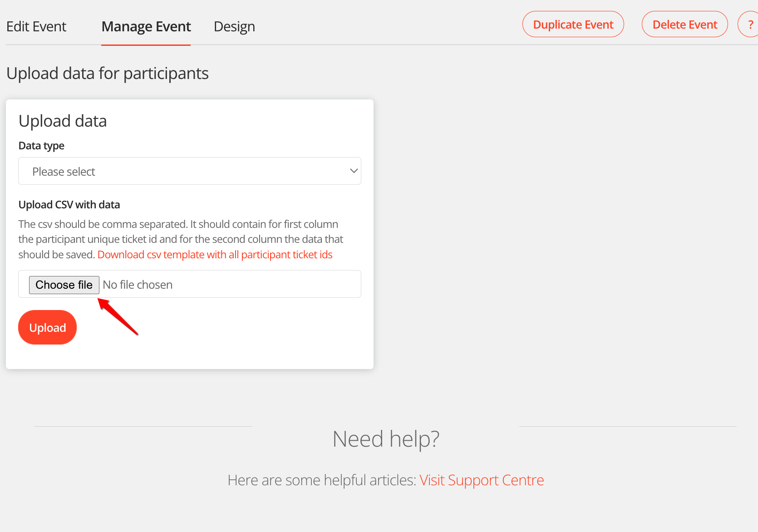Click the Data type dropdown chevron arrow
The width and height of the screenshot is (758, 532).
[x=354, y=171]
